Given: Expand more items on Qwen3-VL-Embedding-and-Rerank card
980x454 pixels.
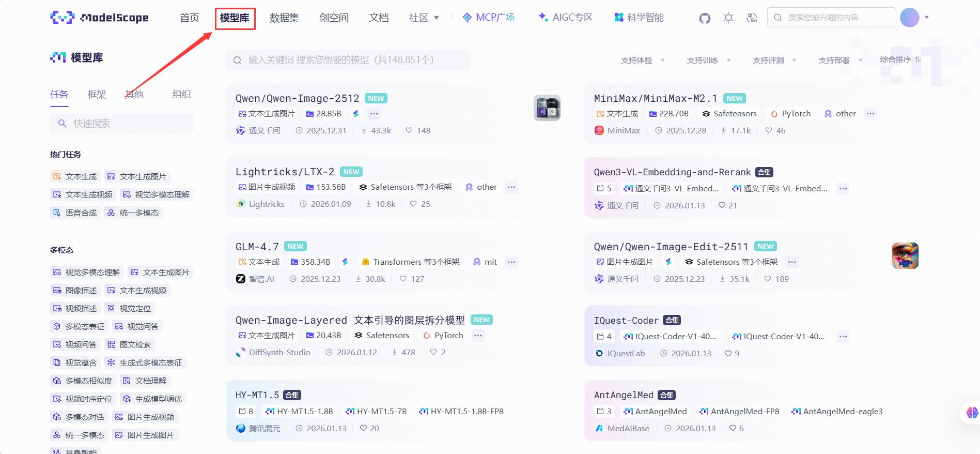Looking at the screenshot, I should 843,189.
